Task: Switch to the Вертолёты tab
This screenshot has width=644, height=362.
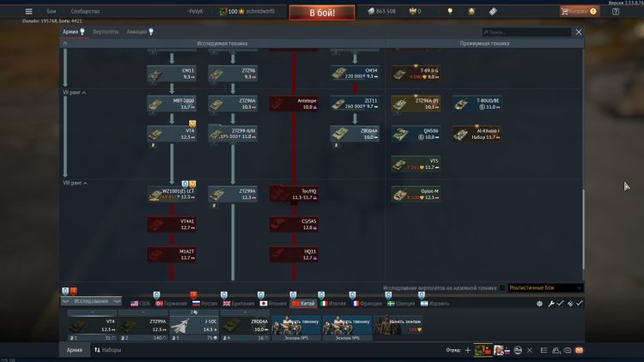Action: point(105,31)
